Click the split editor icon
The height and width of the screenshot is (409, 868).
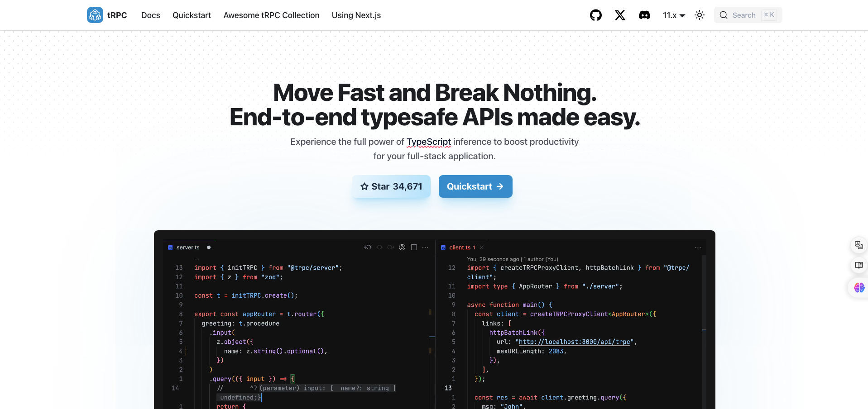[414, 247]
